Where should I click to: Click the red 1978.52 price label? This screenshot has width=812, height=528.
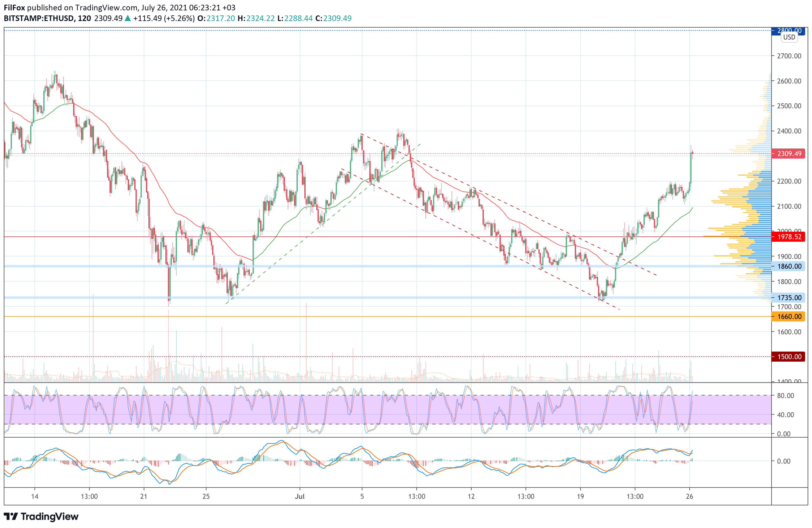(x=789, y=237)
